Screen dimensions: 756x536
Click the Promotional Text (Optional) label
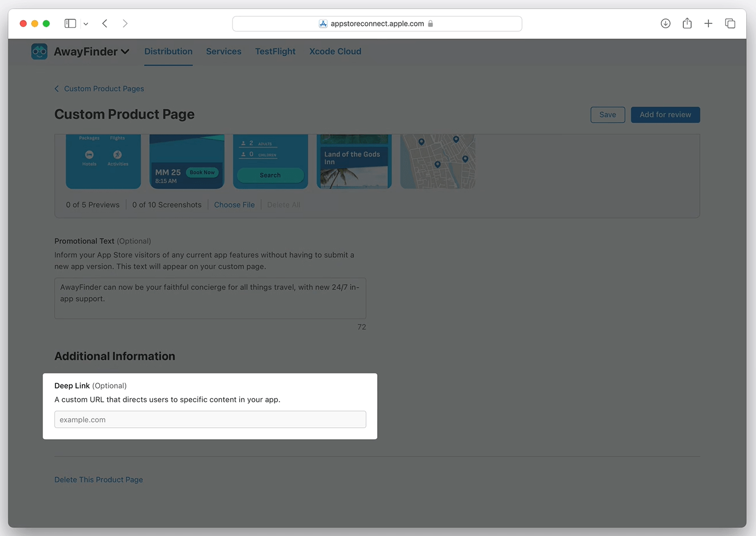click(103, 241)
